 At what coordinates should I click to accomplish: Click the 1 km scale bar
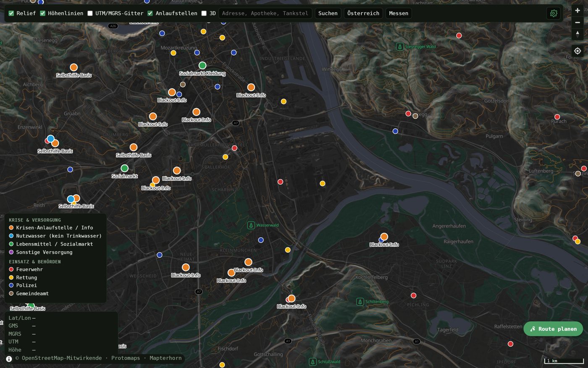click(x=564, y=361)
